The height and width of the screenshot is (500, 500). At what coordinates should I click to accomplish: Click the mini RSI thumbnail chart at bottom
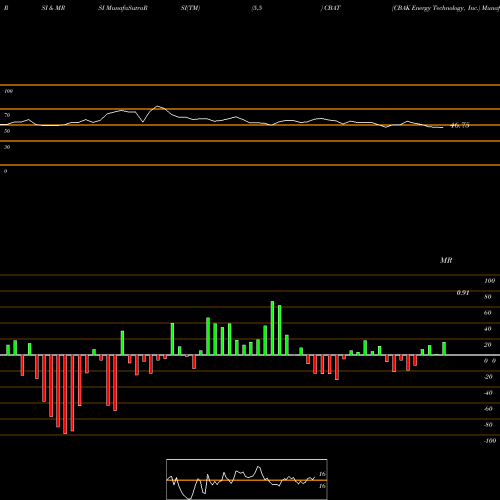click(x=247, y=479)
